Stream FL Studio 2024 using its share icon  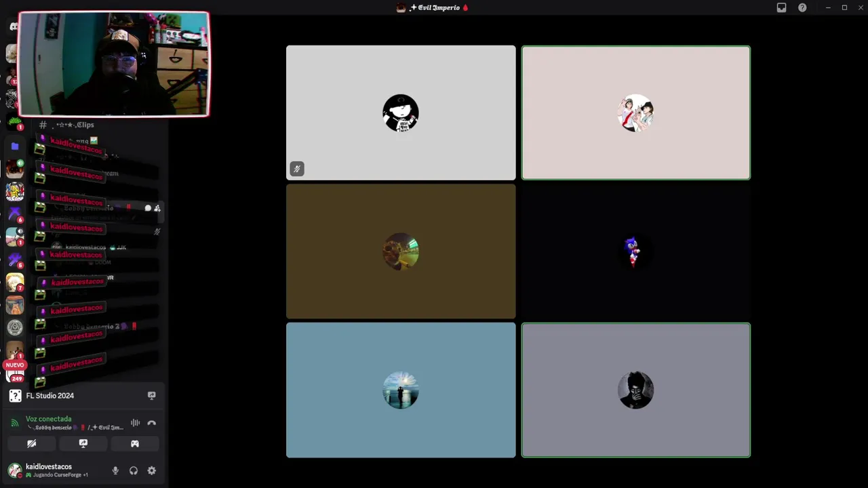pyautogui.click(x=151, y=395)
